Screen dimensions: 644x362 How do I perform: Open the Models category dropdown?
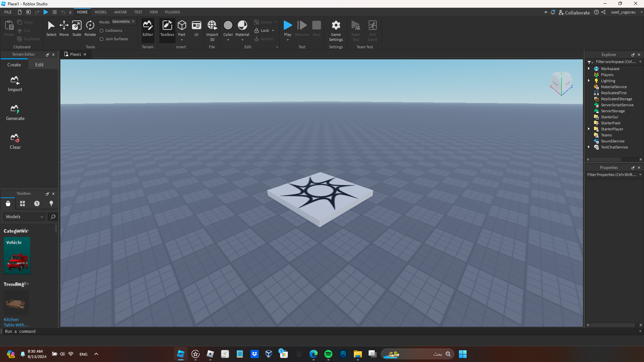(24, 217)
